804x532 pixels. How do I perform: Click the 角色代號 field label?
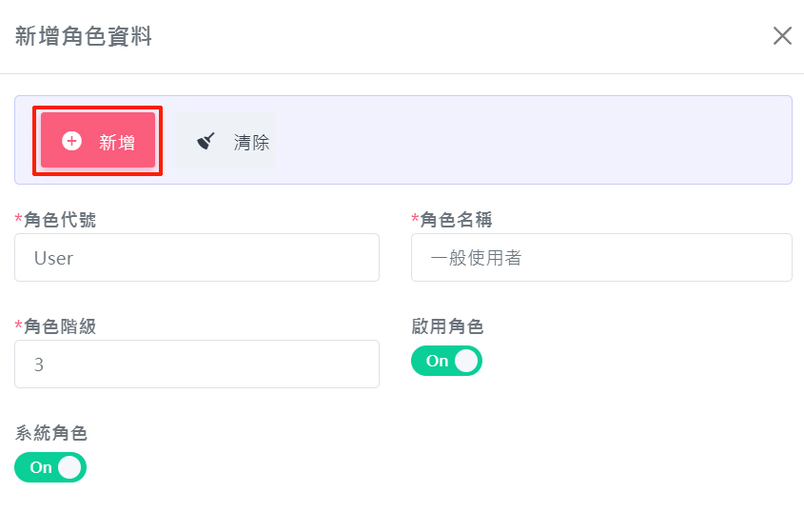[59, 220]
